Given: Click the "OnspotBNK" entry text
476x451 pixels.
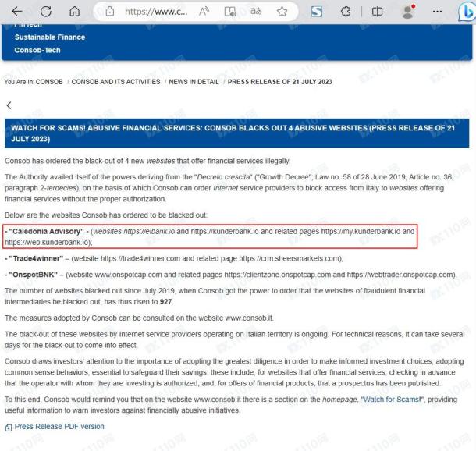Looking at the screenshot, I should pyautogui.click(x=33, y=275).
